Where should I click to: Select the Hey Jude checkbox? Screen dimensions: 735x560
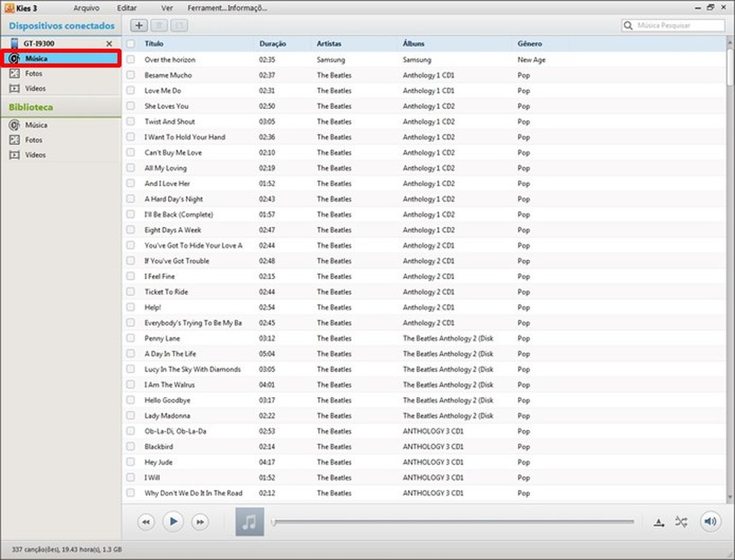coord(131,462)
